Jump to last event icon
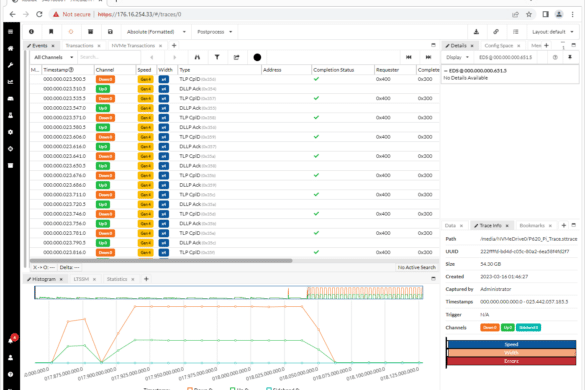 coord(428,57)
